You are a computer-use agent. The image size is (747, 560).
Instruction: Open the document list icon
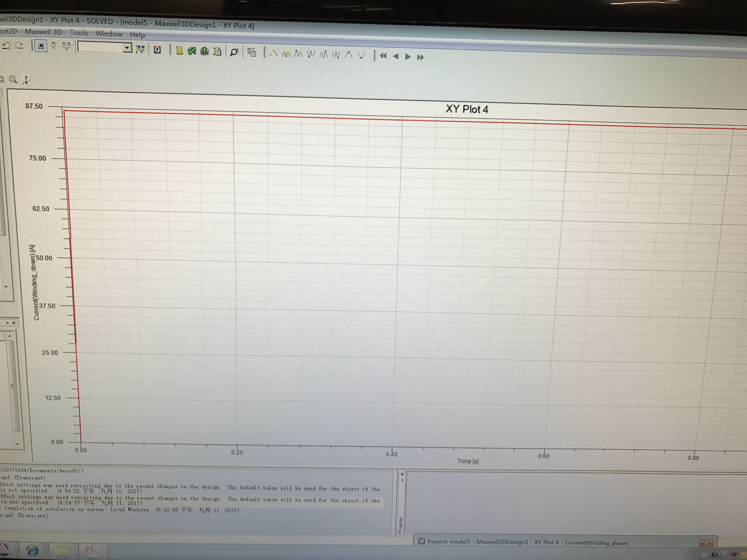[x=217, y=52]
